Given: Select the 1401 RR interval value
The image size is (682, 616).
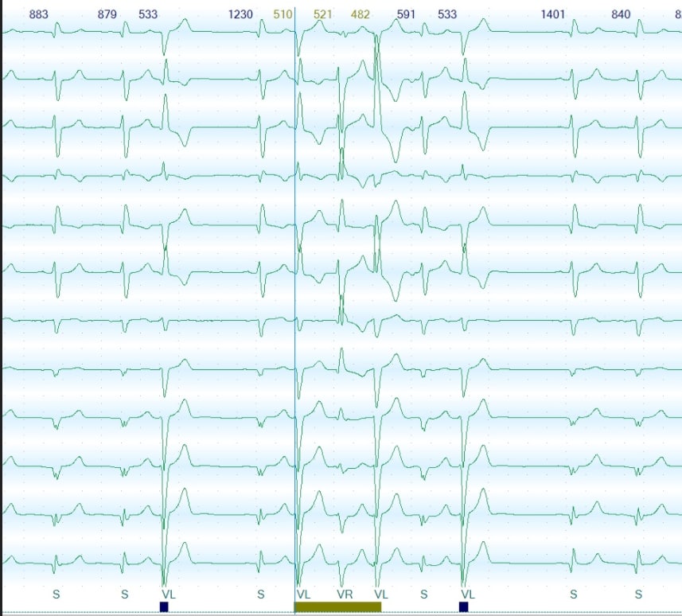Looking at the screenshot, I should point(553,14).
